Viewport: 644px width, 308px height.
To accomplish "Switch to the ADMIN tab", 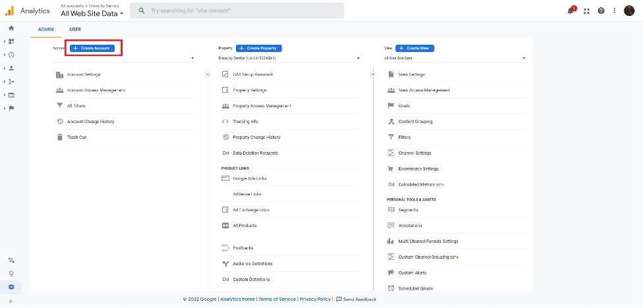I will tap(46, 30).
